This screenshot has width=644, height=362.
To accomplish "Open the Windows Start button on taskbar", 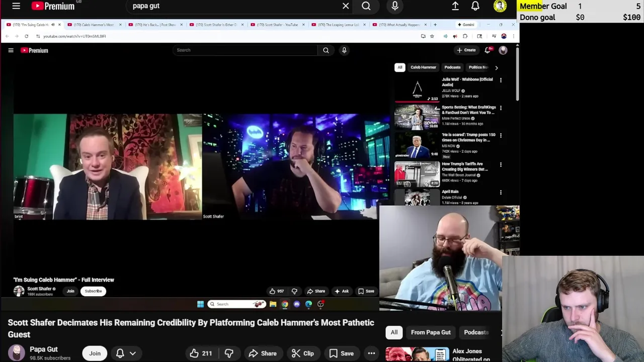I will click(200, 304).
